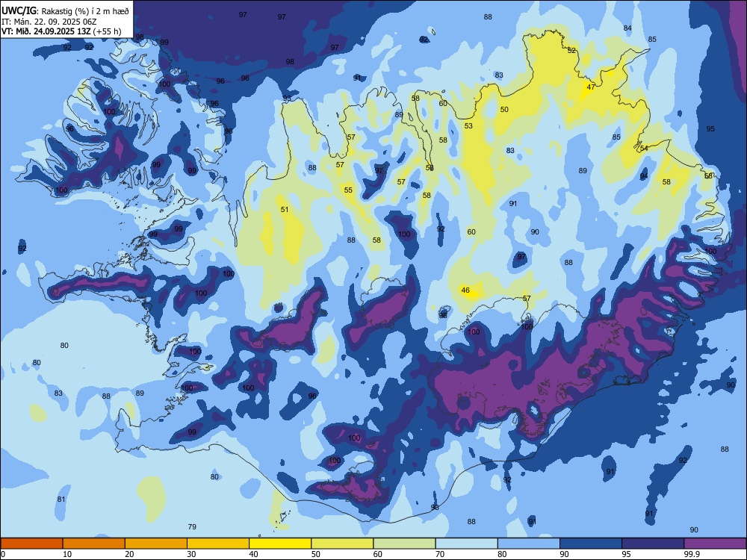747x560 pixels.
Task: Click the purple above-99.9 legend swatch
Action: 715,544
